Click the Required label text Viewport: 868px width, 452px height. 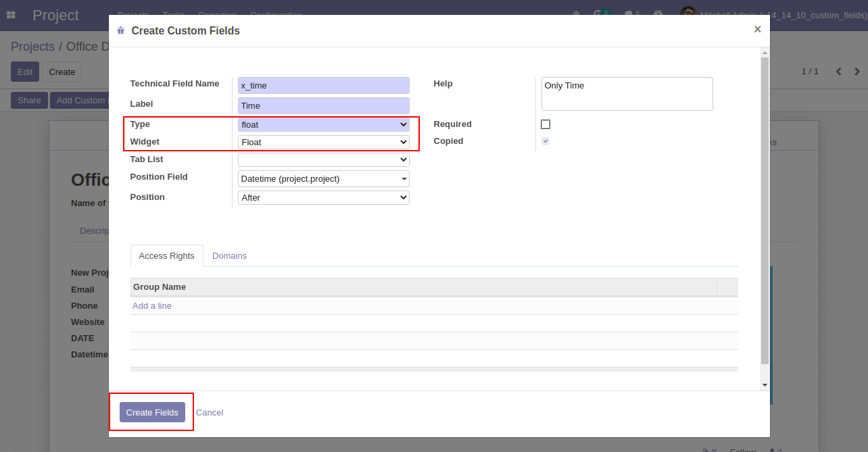click(x=452, y=124)
